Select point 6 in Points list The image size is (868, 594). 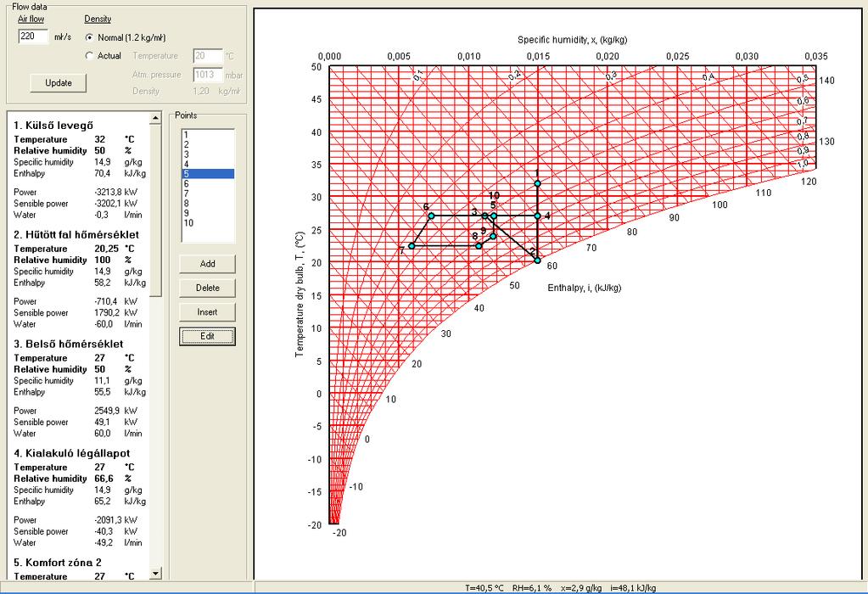(208, 184)
